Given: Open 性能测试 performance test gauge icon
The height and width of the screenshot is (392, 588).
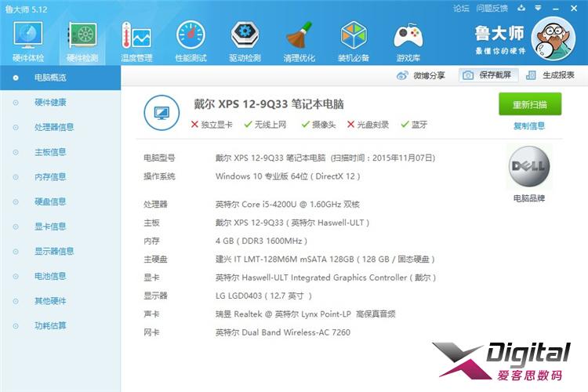Looking at the screenshot, I should 191,42.
